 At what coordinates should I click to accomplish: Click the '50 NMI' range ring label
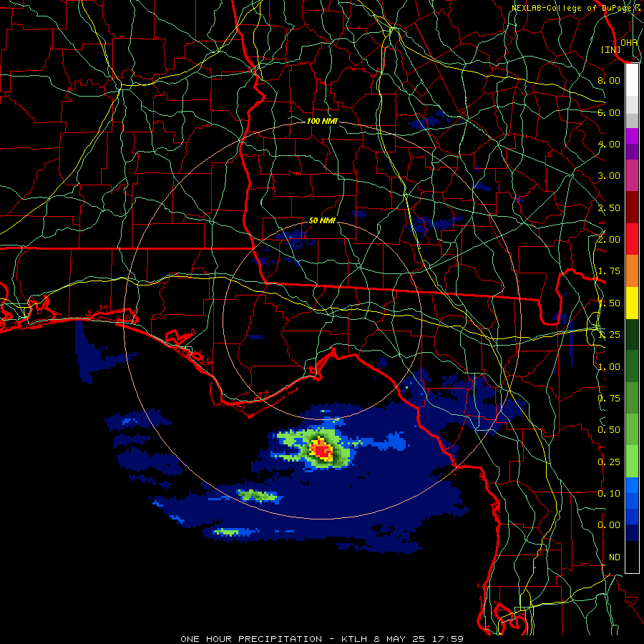point(322,220)
